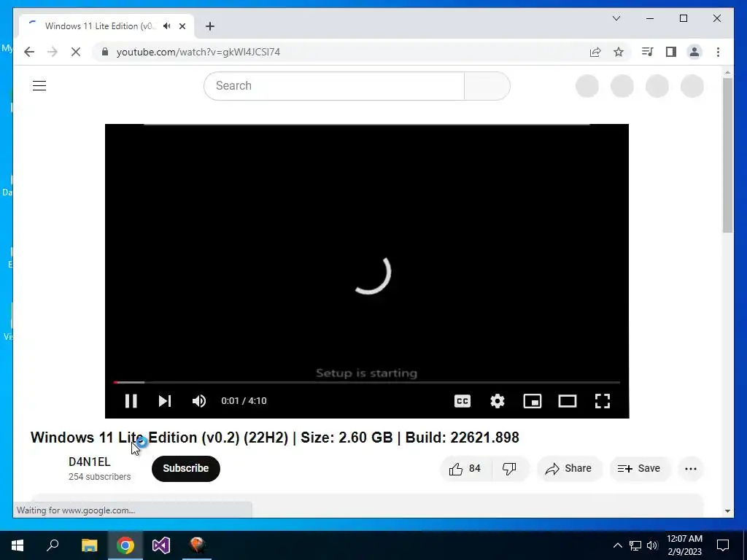The image size is (747, 560).
Task: Show hidden system tray icons
Action: [x=617, y=545]
